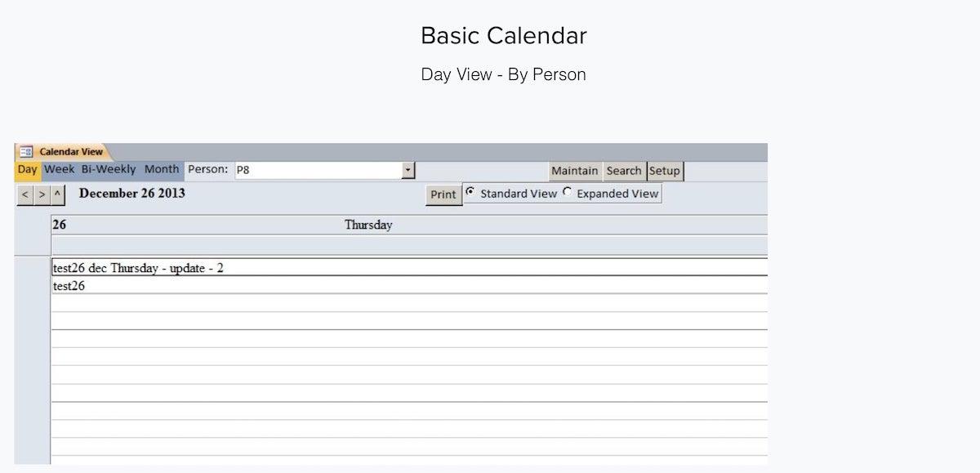This screenshot has width=980, height=473.
Task: Click the up caret navigation button
Action: pos(57,194)
